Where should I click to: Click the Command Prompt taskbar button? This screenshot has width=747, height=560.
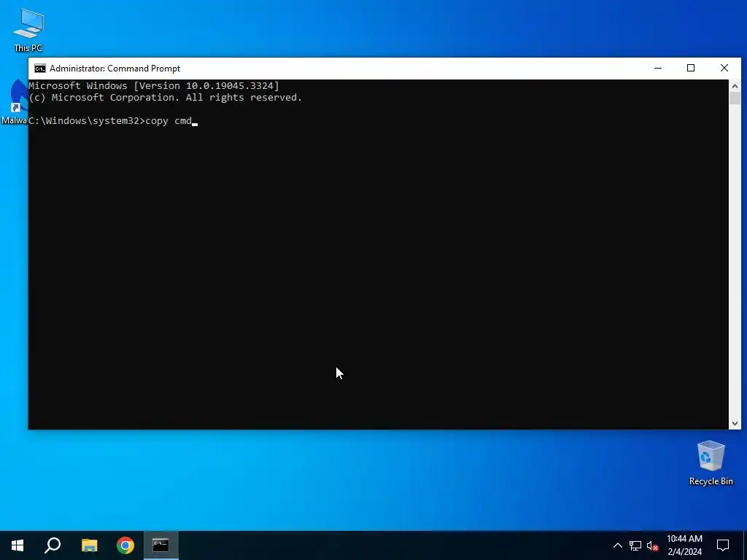coord(161,545)
